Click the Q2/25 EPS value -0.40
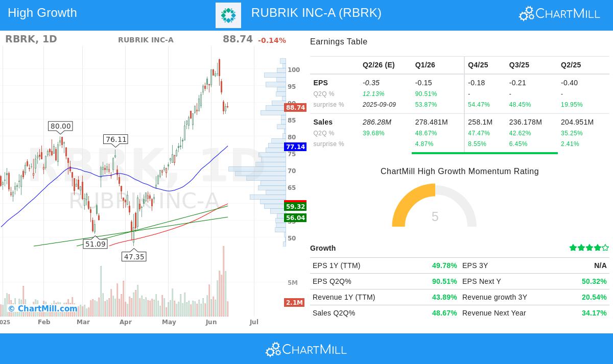The image size is (613, 364). coord(569,83)
